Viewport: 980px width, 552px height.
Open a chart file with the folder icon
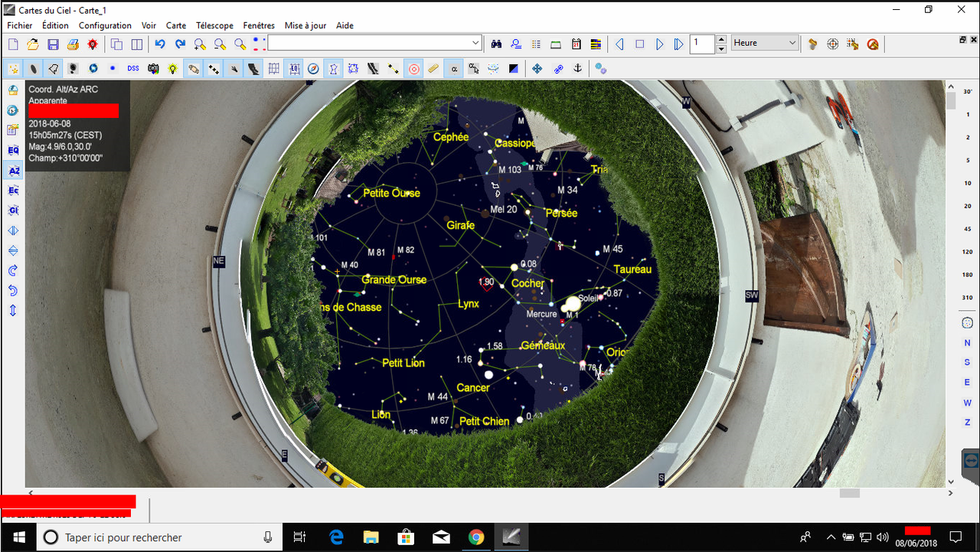33,44
